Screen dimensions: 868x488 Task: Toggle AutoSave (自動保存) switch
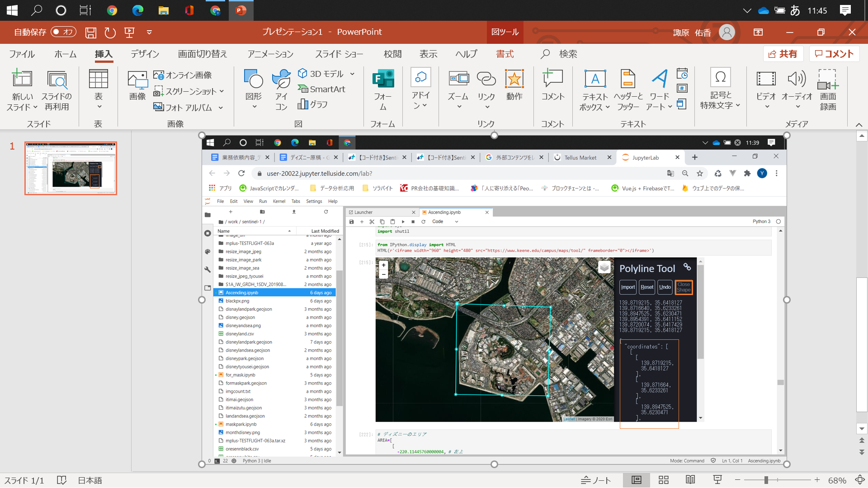(x=63, y=32)
